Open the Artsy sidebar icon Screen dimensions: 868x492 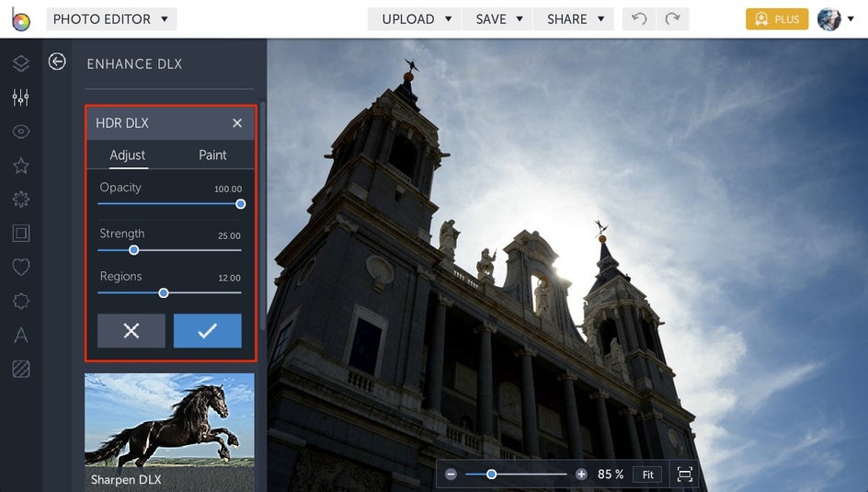tap(21, 200)
